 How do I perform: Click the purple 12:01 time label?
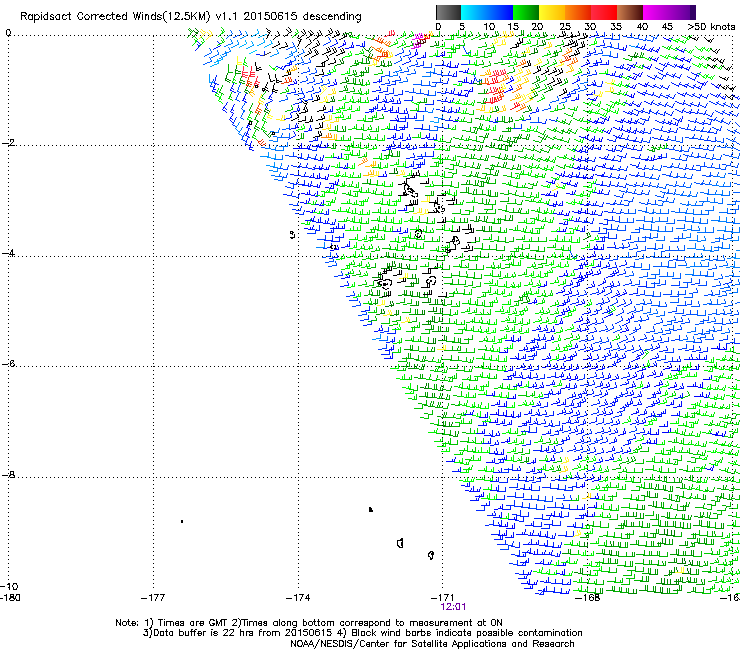point(453,607)
